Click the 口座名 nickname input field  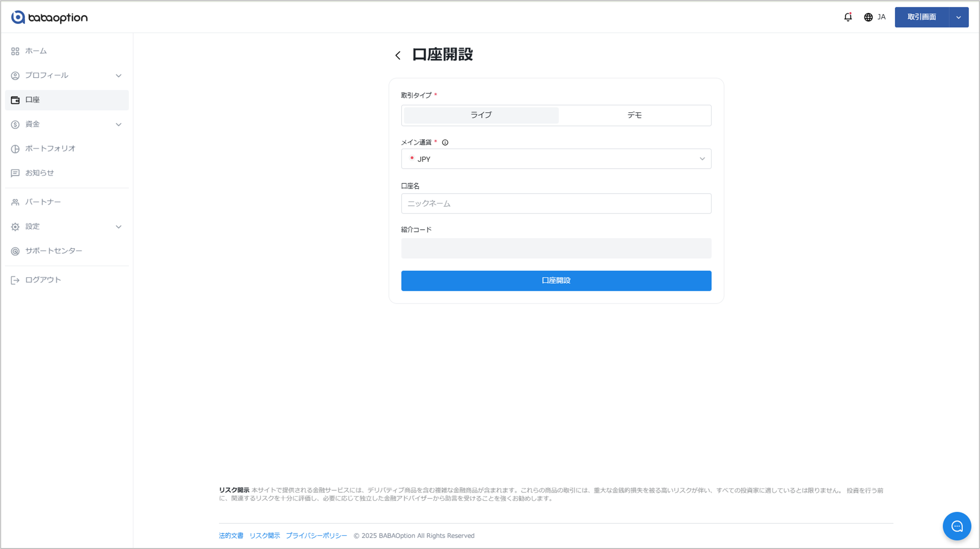tap(556, 203)
